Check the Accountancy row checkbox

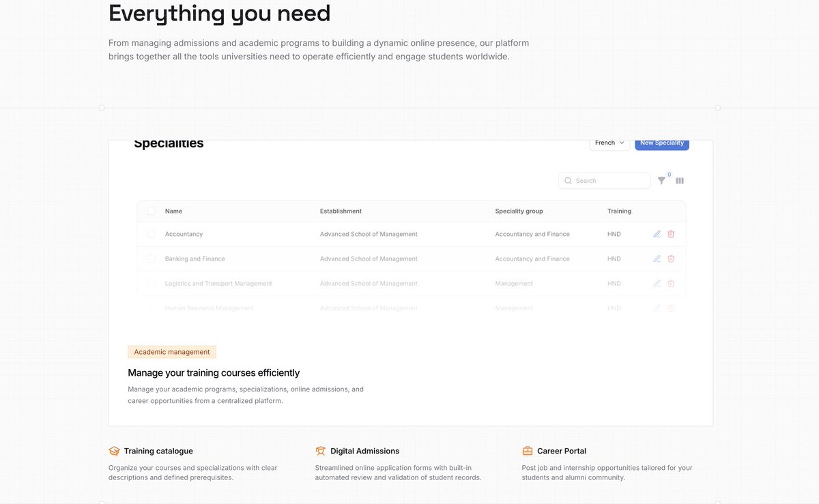click(151, 234)
